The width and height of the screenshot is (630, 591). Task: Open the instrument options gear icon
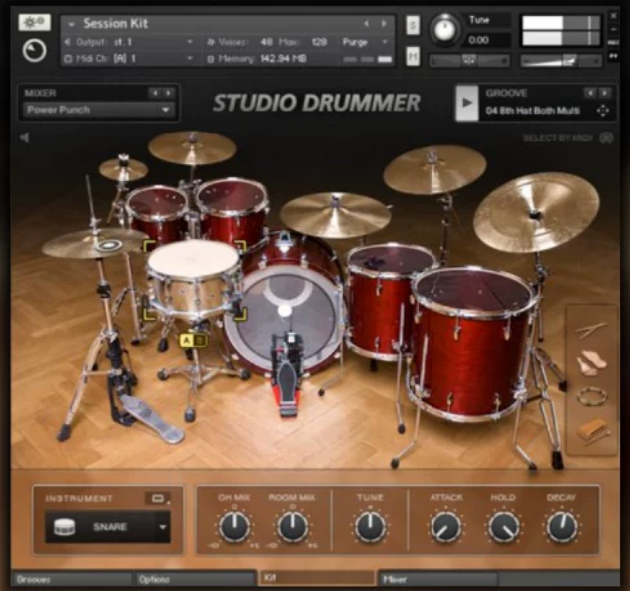35,22
